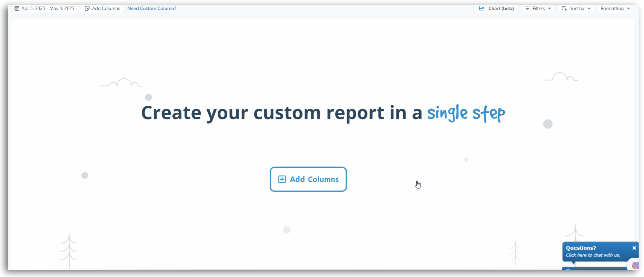The width and height of the screenshot is (644, 277).
Task: Click the chat avatar icon at the bottom corner
Action: (x=635, y=265)
